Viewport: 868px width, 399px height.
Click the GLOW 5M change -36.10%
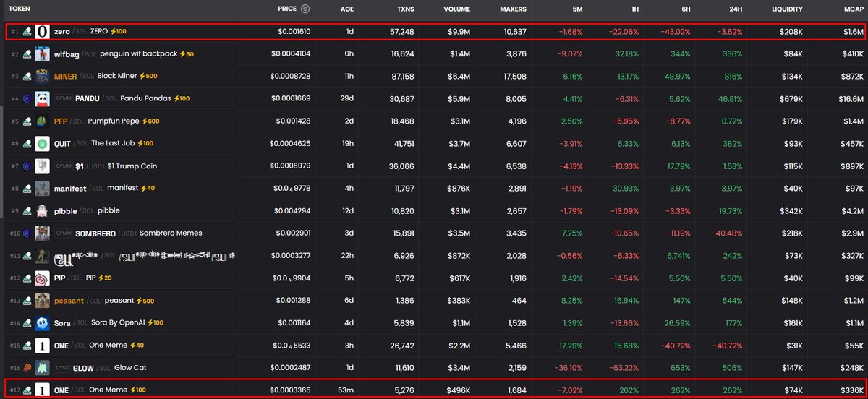click(x=568, y=368)
